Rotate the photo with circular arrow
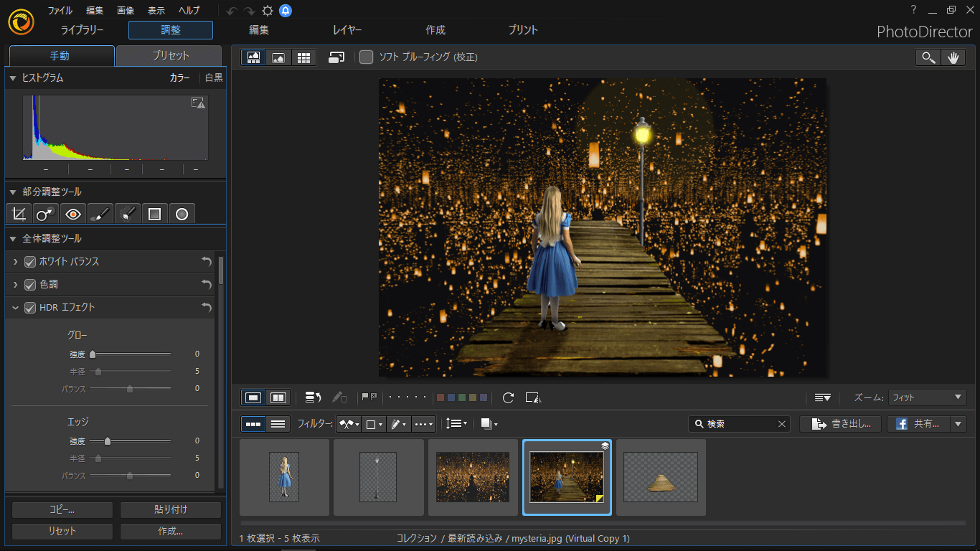 508,397
